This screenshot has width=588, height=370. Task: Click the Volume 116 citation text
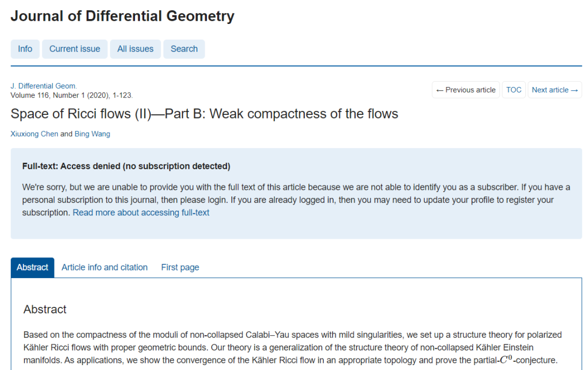71,95
